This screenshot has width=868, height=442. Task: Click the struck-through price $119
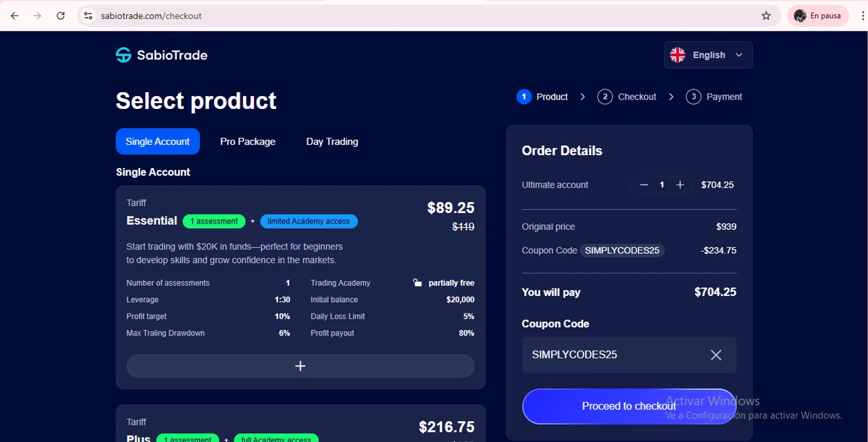point(463,227)
